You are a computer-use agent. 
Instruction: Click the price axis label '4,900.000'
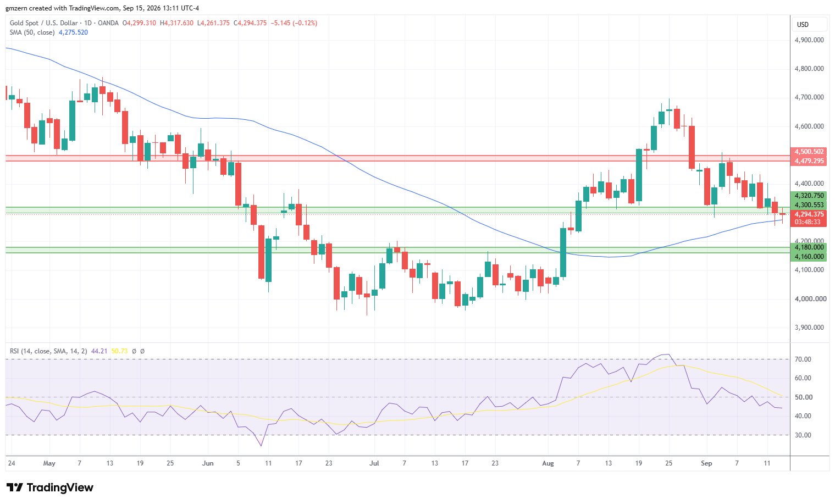click(809, 40)
